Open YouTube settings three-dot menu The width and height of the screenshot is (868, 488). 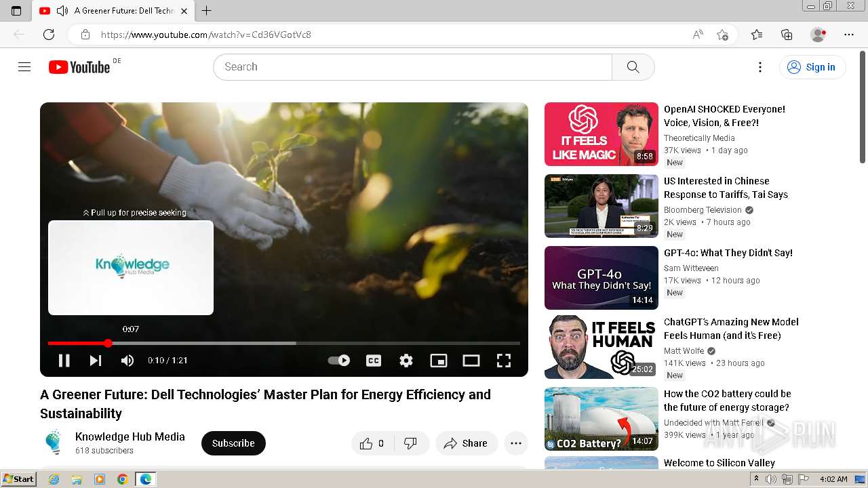(760, 67)
